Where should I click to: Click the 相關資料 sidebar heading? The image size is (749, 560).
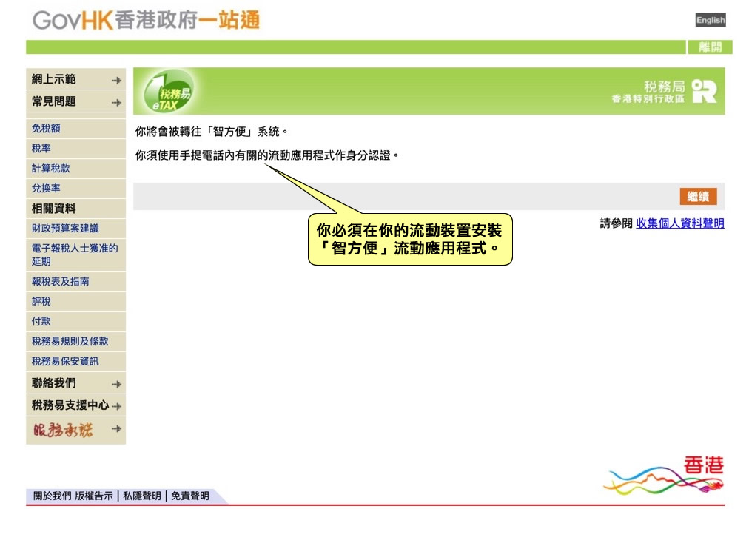pos(53,208)
